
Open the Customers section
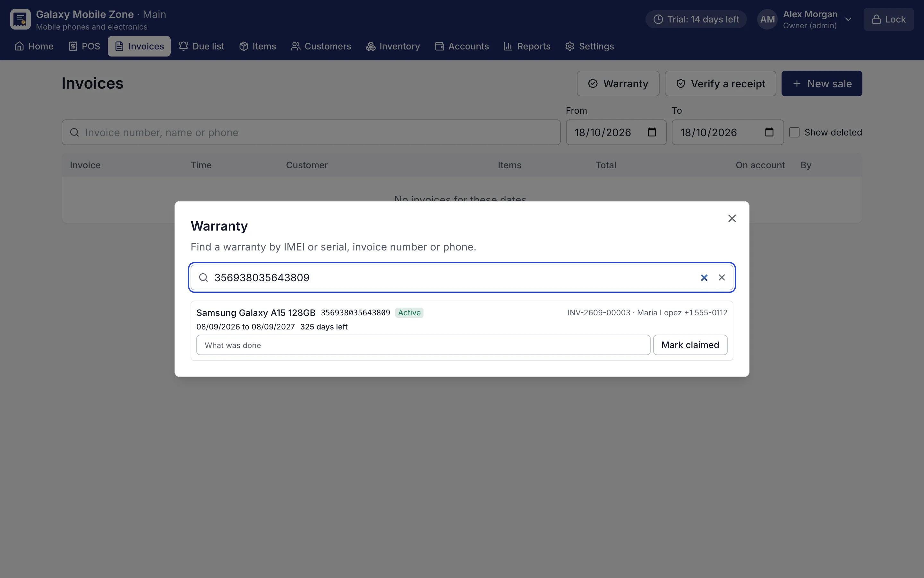tap(321, 46)
